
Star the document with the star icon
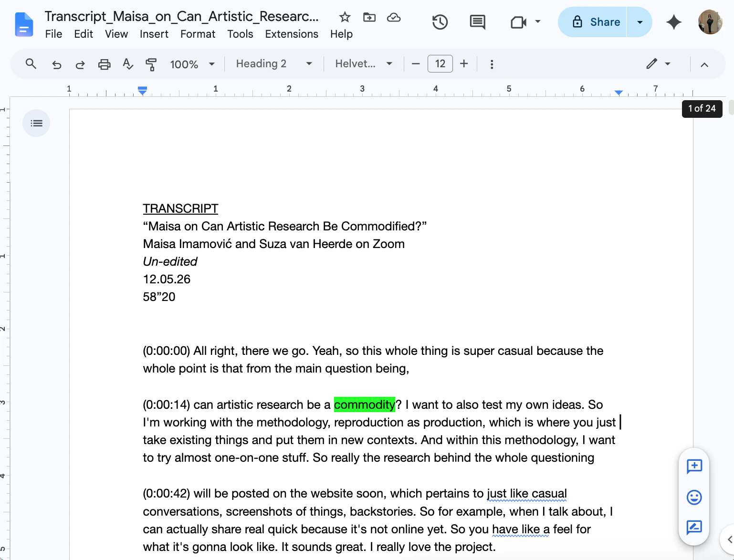345,18
